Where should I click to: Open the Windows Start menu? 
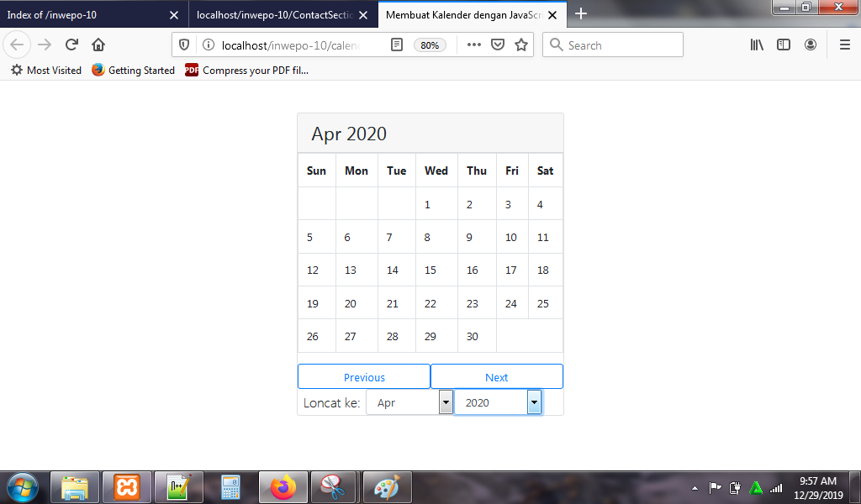click(23, 487)
